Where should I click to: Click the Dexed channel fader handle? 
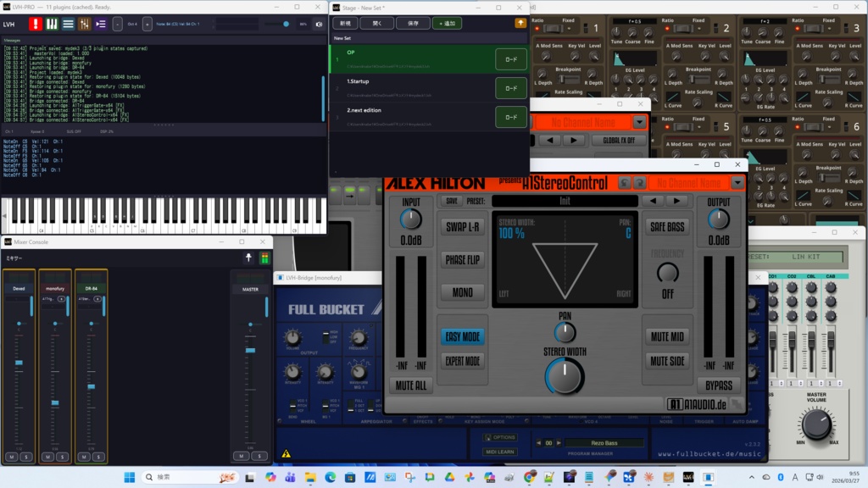coord(19,363)
